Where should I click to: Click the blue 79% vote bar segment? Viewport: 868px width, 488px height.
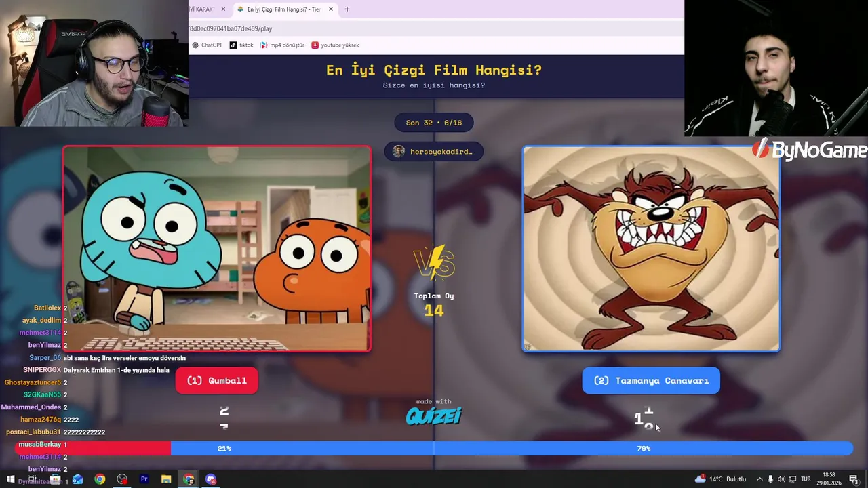click(511, 448)
